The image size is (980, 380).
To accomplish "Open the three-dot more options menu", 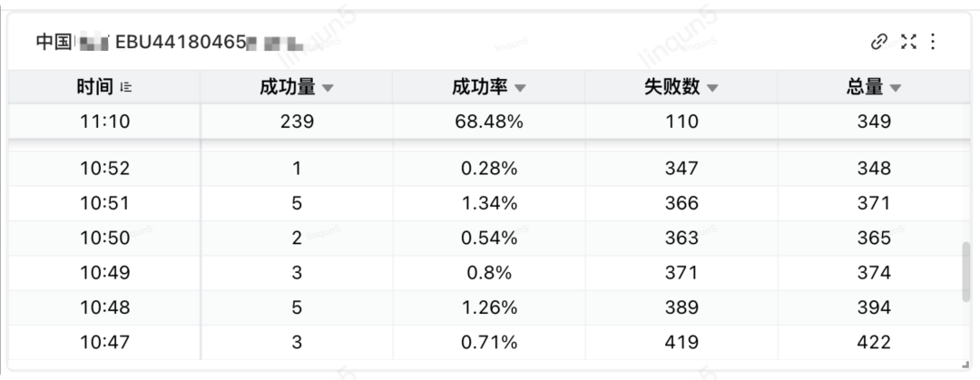I will 934,41.
